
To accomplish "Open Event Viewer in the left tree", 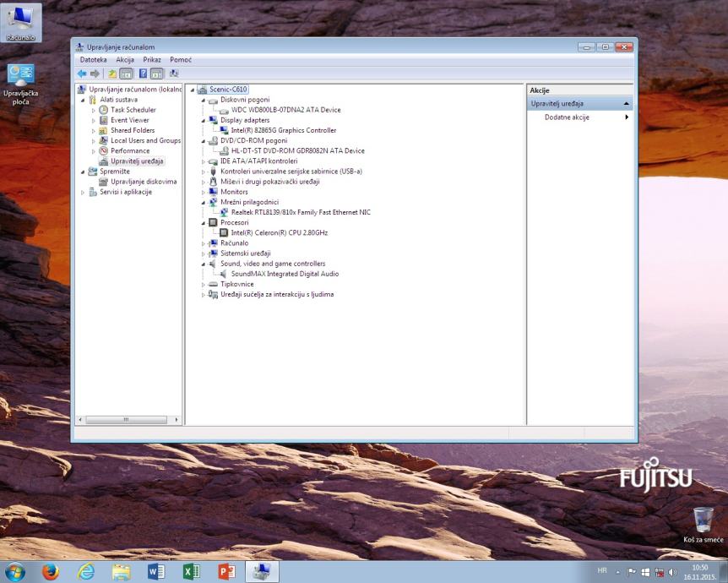I will [x=129, y=120].
